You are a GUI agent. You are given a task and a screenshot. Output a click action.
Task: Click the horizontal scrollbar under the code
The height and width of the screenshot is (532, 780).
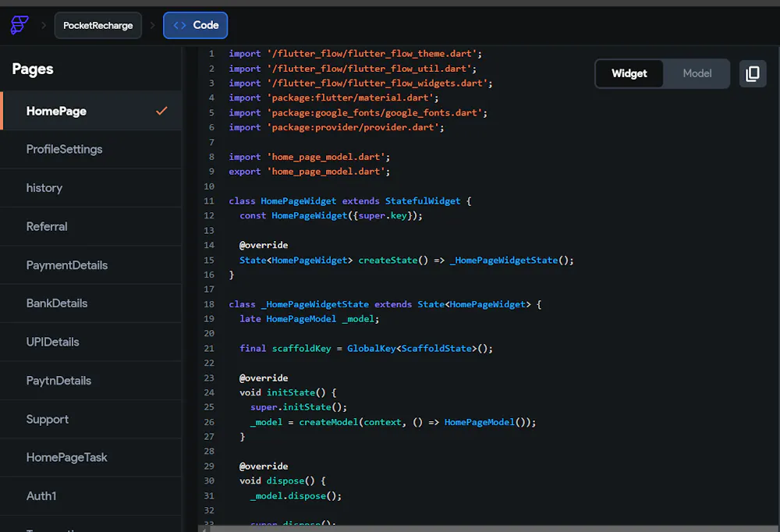[x=492, y=529]
